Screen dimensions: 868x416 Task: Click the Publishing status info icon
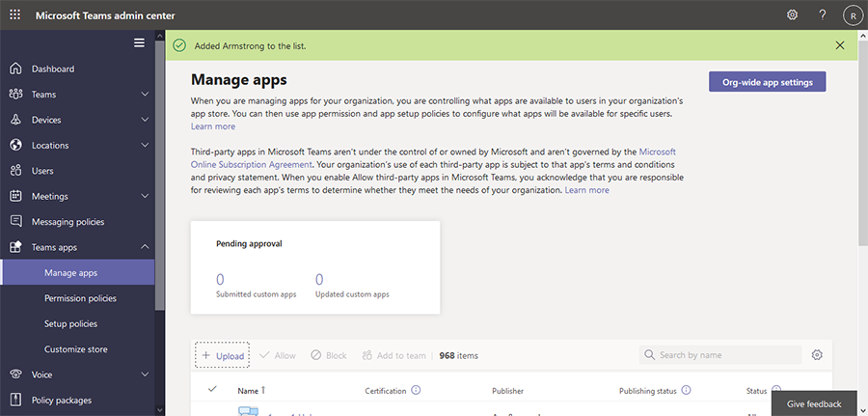pos(687,390)
